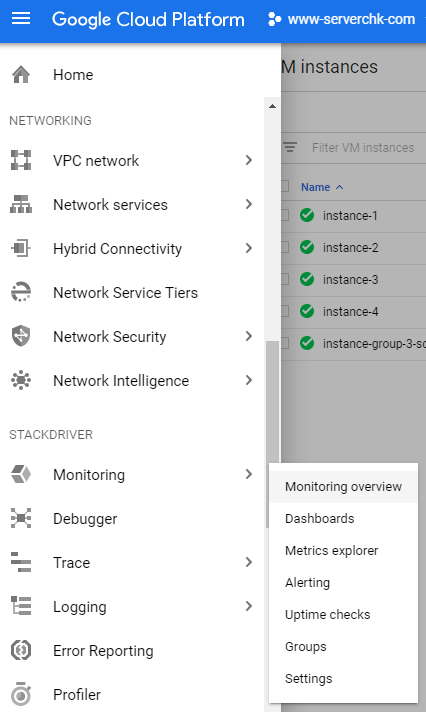The height and width of the screenshot is (712, 426).
Task: Expand the Logging submenu chevron
Action: pyautogui.click(x=248, y=606)
